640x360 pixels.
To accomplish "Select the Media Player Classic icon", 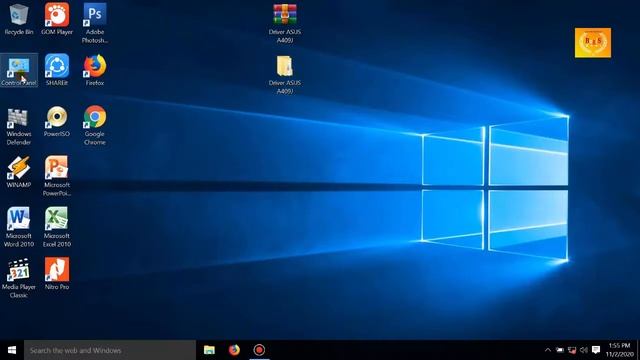I will tap(19, 278).
